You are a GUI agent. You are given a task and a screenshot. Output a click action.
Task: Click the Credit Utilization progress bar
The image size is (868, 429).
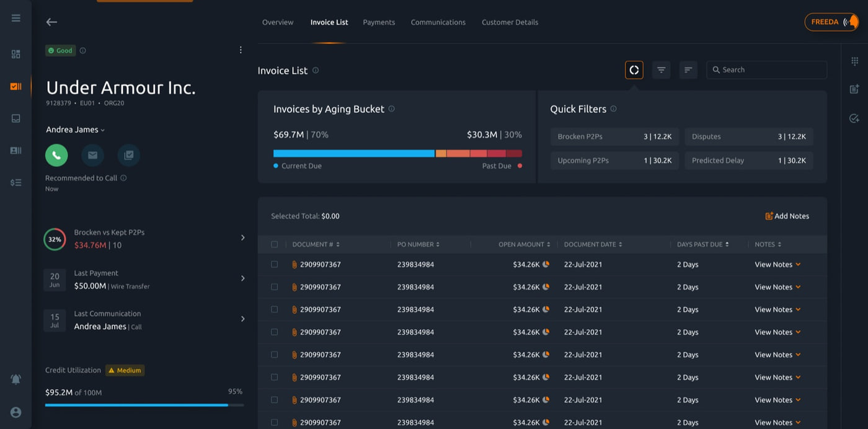pos(144,405)
